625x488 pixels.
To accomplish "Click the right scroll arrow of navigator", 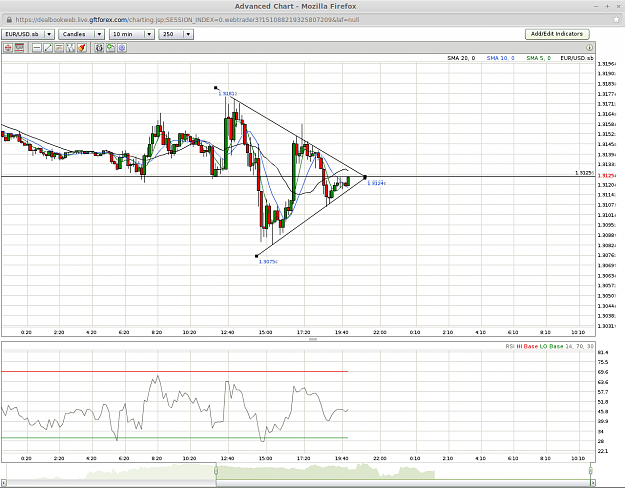I will click(593, 483).
